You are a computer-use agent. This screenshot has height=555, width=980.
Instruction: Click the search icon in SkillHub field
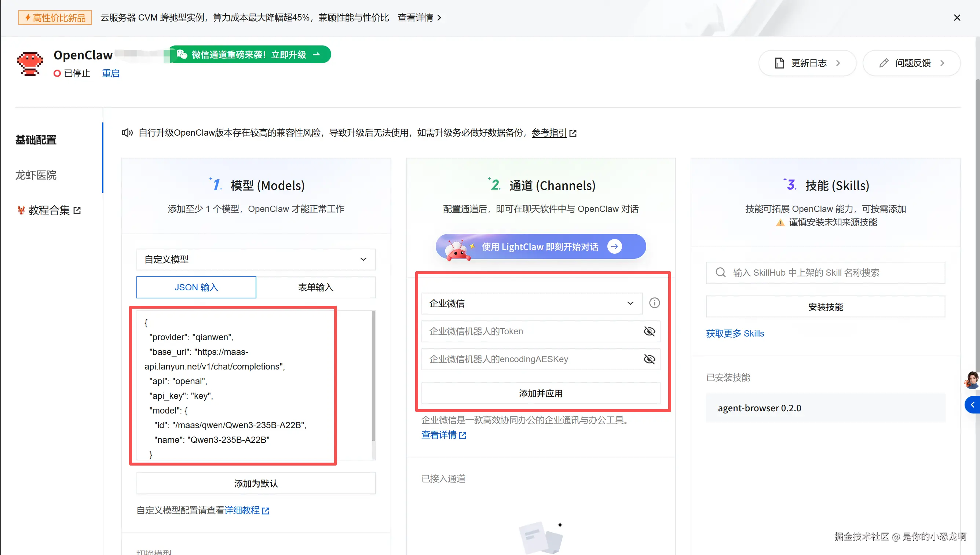[x=720, y=272]
